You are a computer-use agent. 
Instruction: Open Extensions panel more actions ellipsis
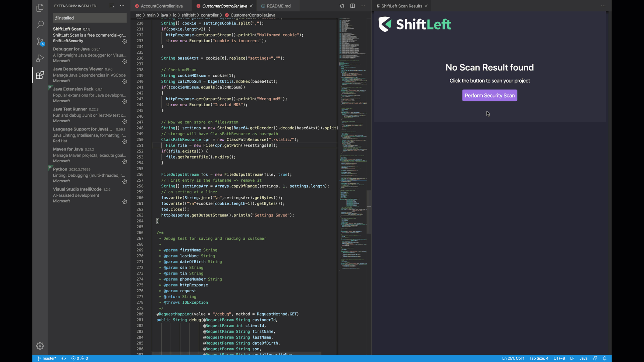click(122, 6)
